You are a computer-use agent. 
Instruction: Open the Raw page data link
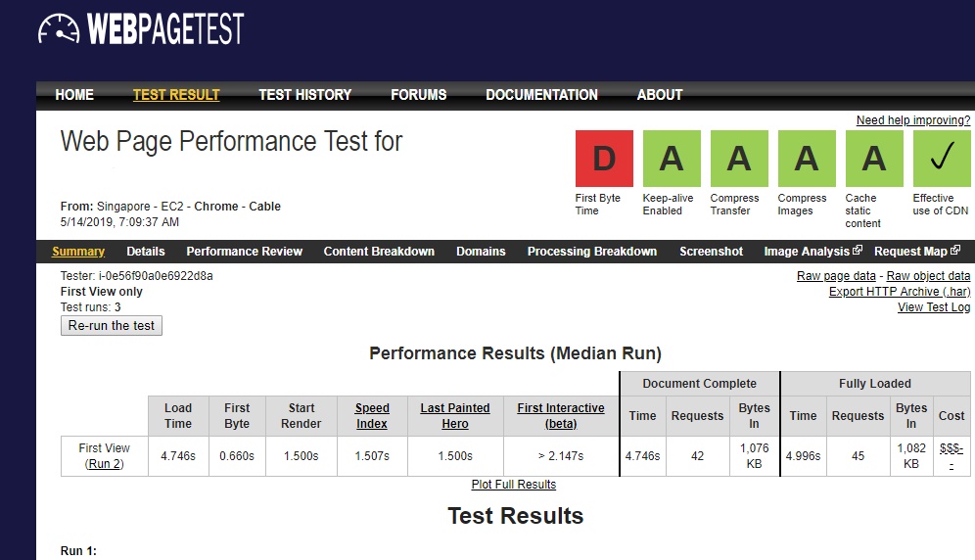[836, 276]
